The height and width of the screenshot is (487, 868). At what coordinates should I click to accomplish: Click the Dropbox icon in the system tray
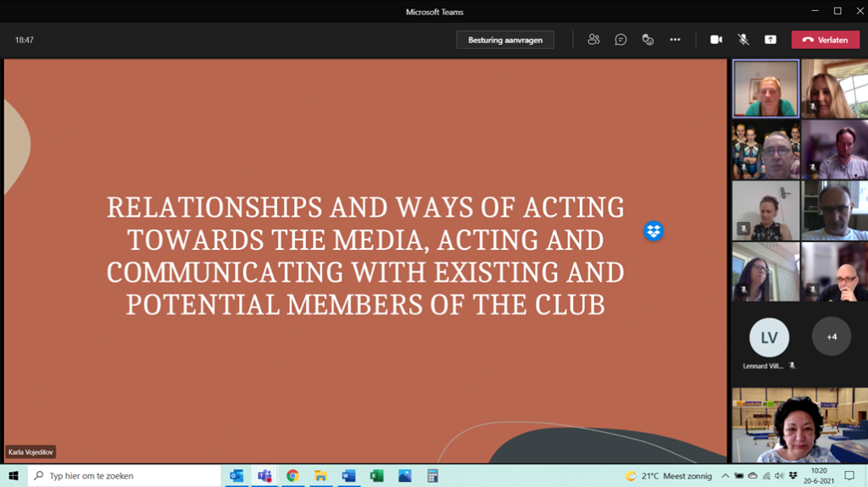pyautogui.click(x=793, y=476)
